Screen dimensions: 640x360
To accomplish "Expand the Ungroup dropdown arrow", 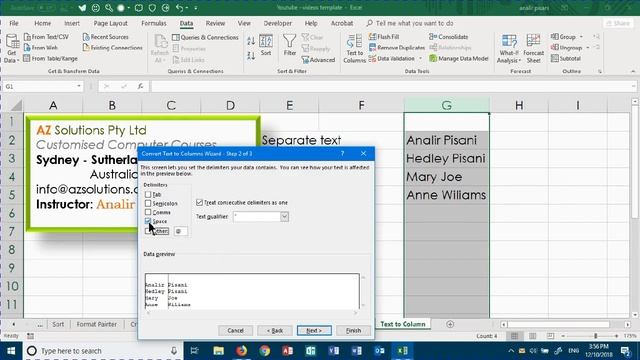I will pyautogui.click(x=588, y=48).
